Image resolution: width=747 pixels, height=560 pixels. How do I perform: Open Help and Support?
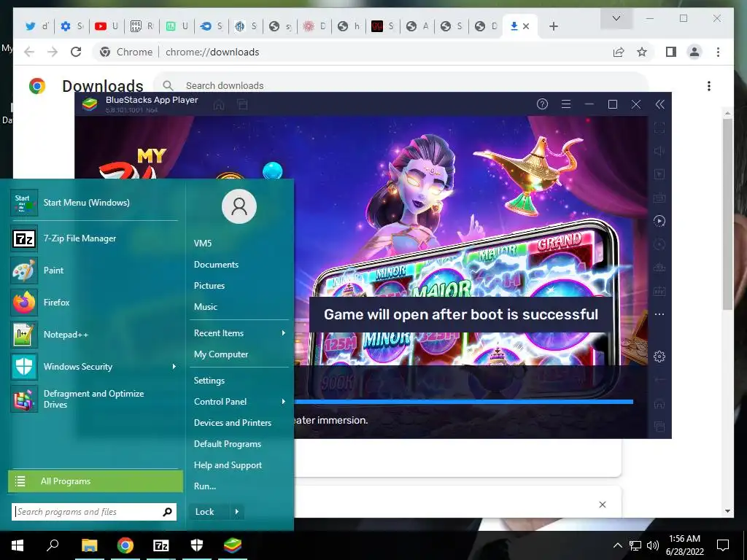click(228, 464)
